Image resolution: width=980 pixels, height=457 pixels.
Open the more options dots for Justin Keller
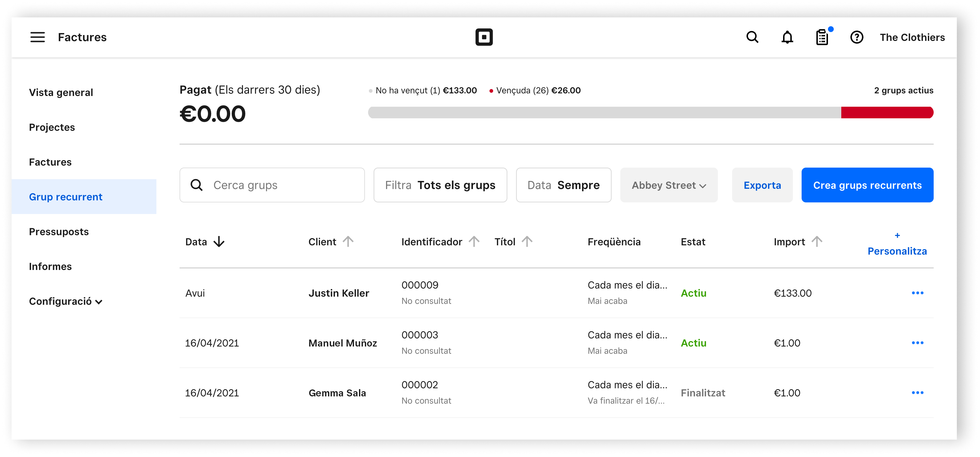tap(917, 293)
